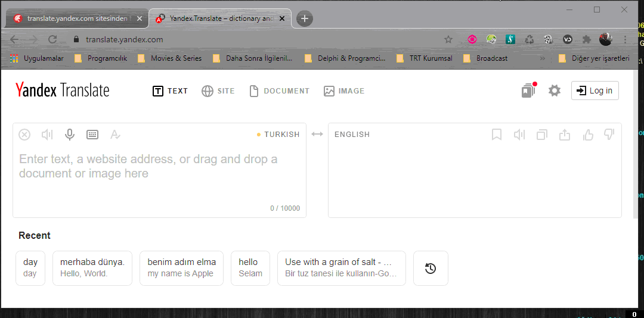Open the ENGLISH target language selector
The width and height of the screenshot is (644, 318).
(352, 134)
